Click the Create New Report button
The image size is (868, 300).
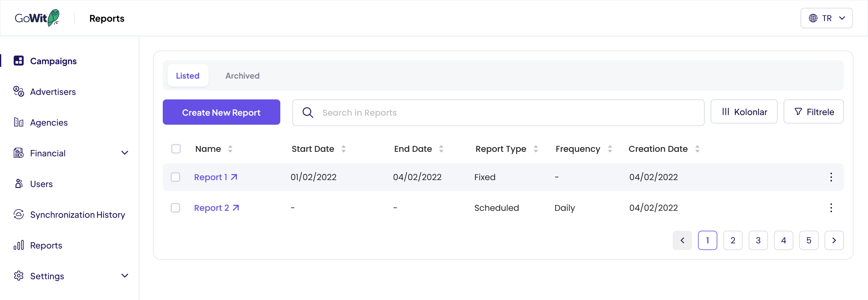pos(221,112)
